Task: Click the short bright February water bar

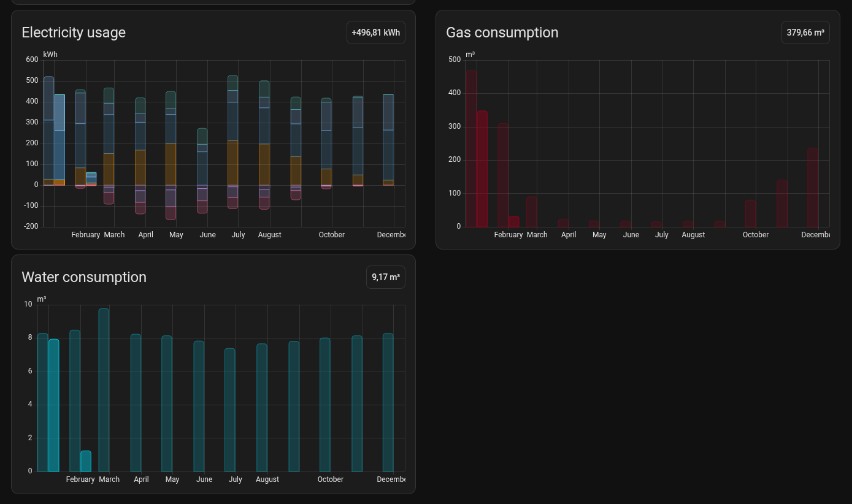Action: click(x=86, y=461)
